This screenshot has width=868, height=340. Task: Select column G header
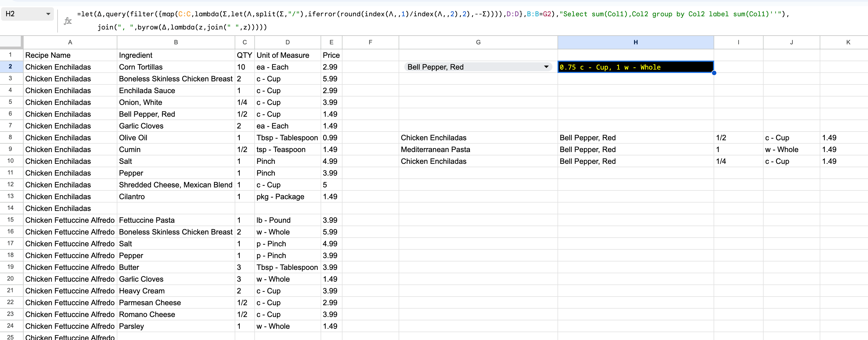478,42
